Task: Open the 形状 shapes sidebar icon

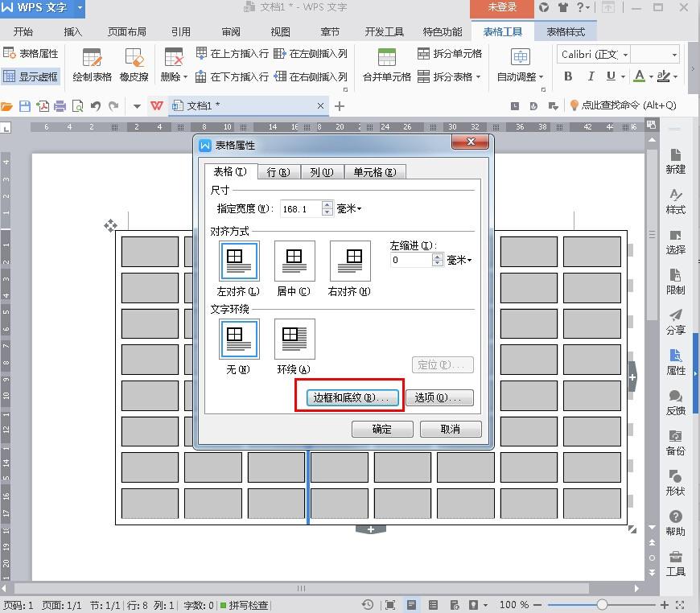Action: 675,483
